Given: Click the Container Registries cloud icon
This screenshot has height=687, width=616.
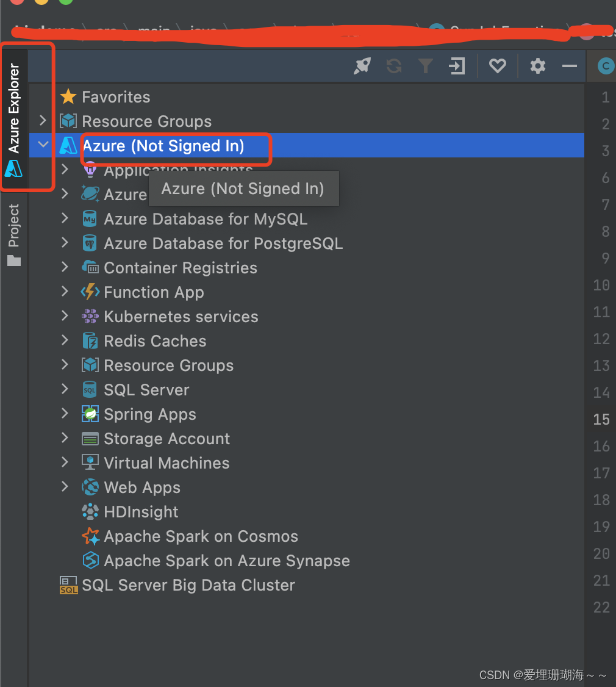Looking at the screenshot, I should [x=90, y=267].
